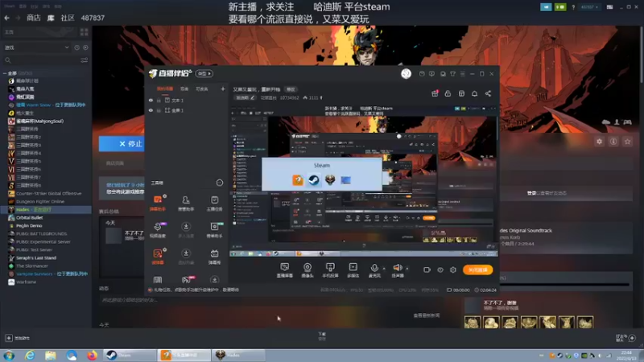Open the leaderboard assistant tool icon
Image resolution: width=644 pixels, height=362 pixels.
coord(214,230)
